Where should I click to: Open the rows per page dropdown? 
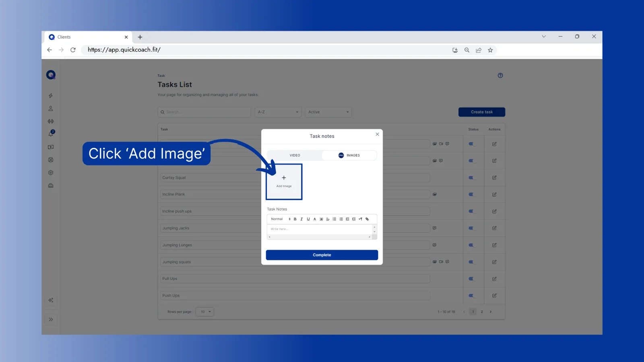point(205,312)
